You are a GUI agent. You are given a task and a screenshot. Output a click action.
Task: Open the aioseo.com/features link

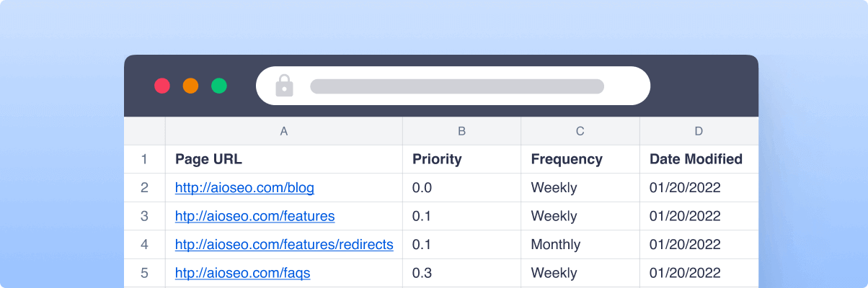click(254, 216)
